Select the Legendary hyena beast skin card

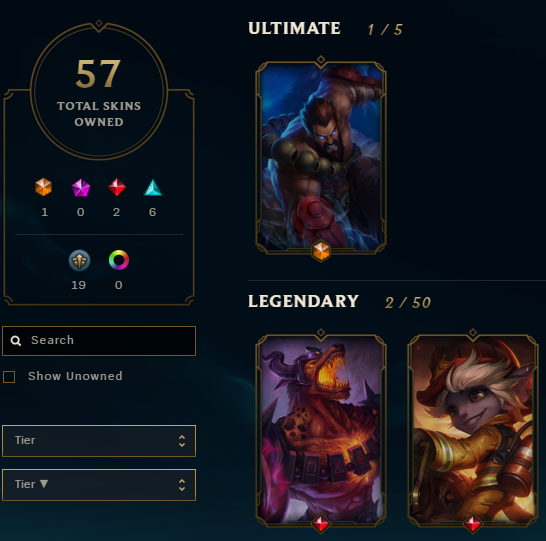pyautogui.click(x=321, y=430)
